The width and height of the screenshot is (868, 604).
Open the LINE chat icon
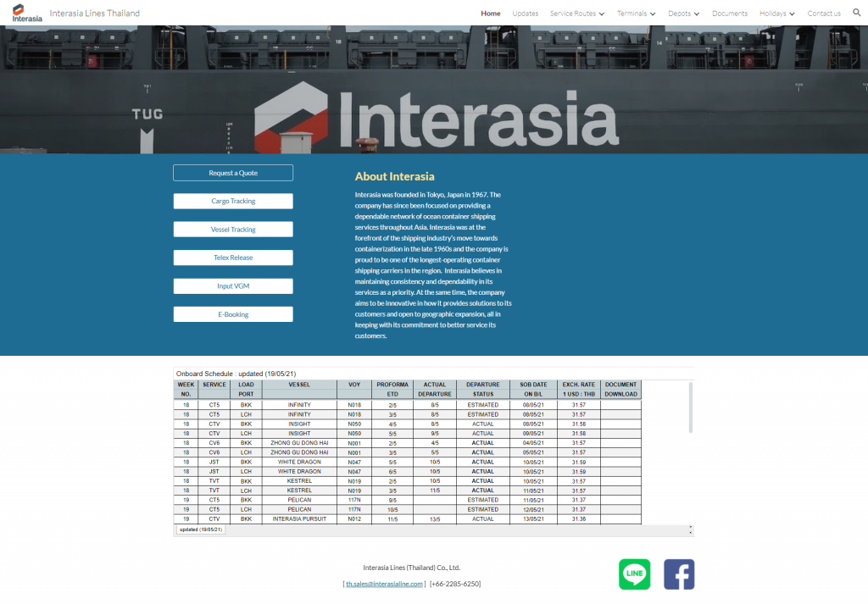pos(634,574)
